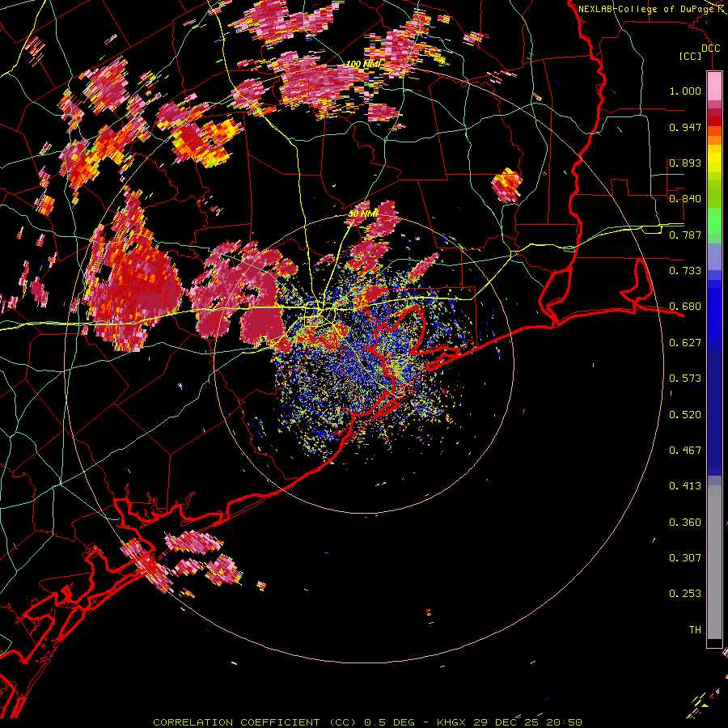Screen dimensions: 728x728
Task: Click the 29 DEC 25 20:50 timestamp
Action: [528, 722]
